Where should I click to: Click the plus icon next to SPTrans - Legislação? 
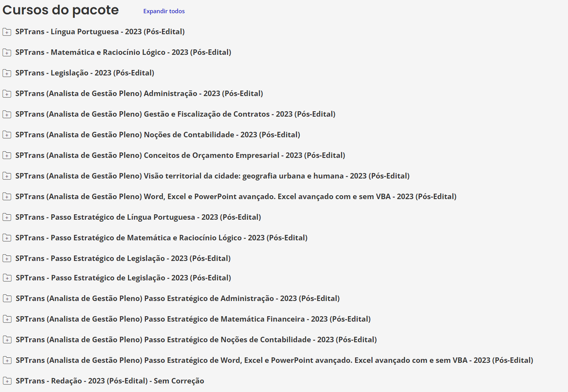point(7,73)
